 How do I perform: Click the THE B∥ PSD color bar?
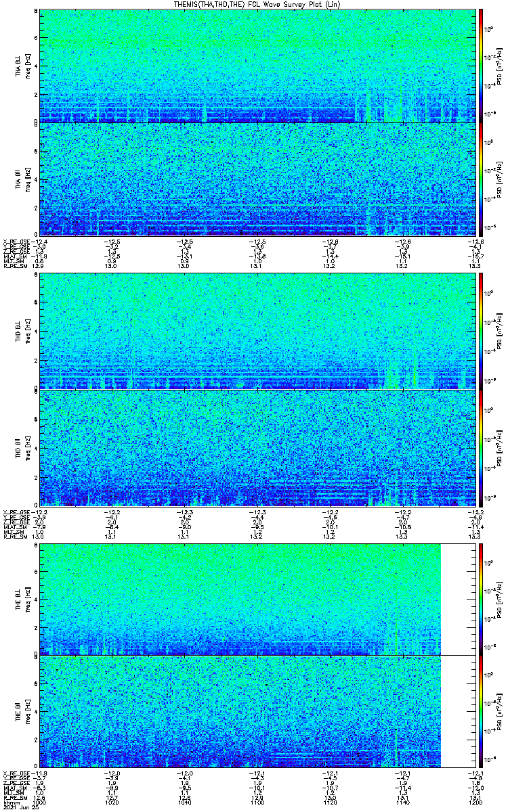pyautogui.click(x=482, y=712)
